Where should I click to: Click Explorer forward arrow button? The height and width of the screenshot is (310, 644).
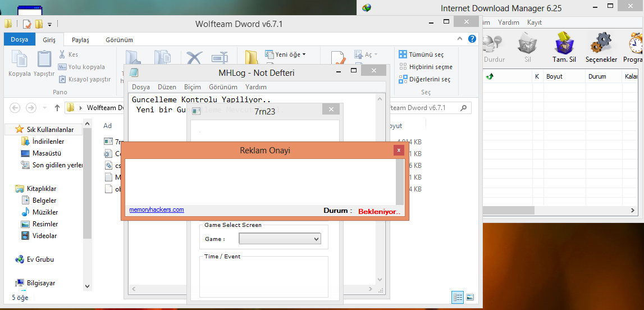tap(31, 108)
